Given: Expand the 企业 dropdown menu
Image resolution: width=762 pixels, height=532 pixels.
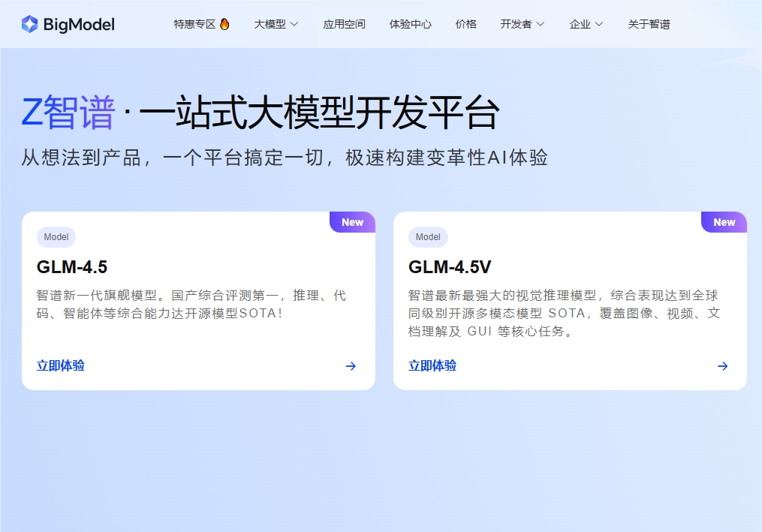Looking at the screenshot, I should (586, 24).
